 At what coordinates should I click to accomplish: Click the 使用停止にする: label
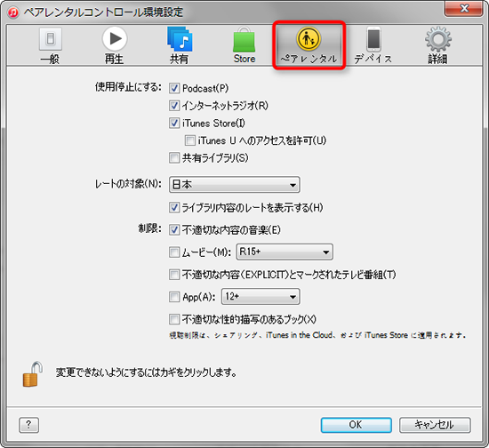click(128, 87)
